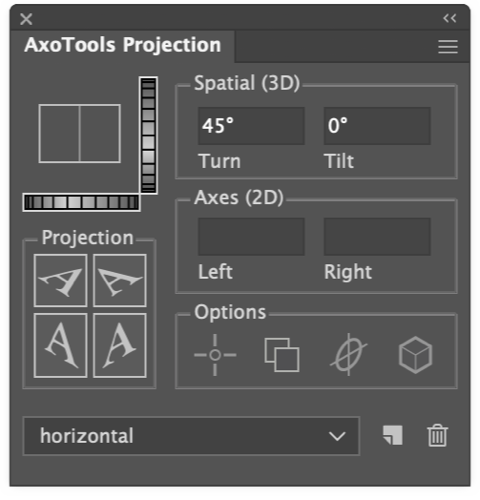Open the panel hamburger menu
The width and height of the screenshot is (480, 500).
point(448,47)
